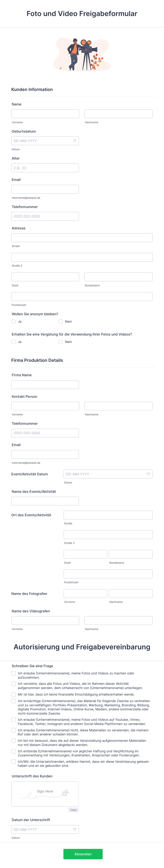The height and width of the screenshot is (868, 164).
Task: Click the cameraman illustration at top
Action: click(x=82, y=54)
